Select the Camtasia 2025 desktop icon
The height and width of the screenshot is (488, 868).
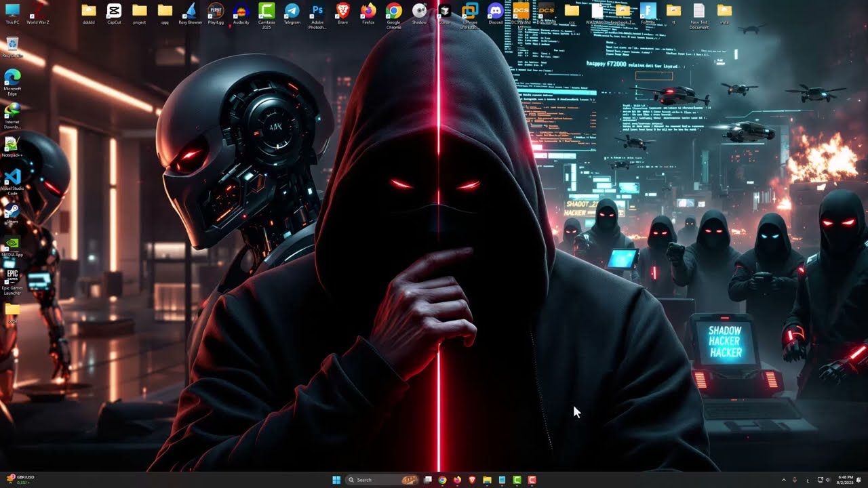tap(267, 11)
